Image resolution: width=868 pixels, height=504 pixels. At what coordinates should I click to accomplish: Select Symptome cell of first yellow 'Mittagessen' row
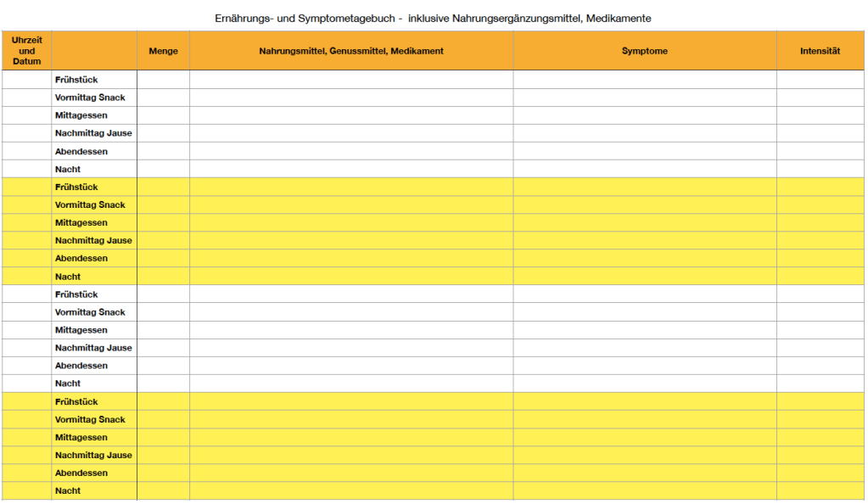[x=644, y=222]
